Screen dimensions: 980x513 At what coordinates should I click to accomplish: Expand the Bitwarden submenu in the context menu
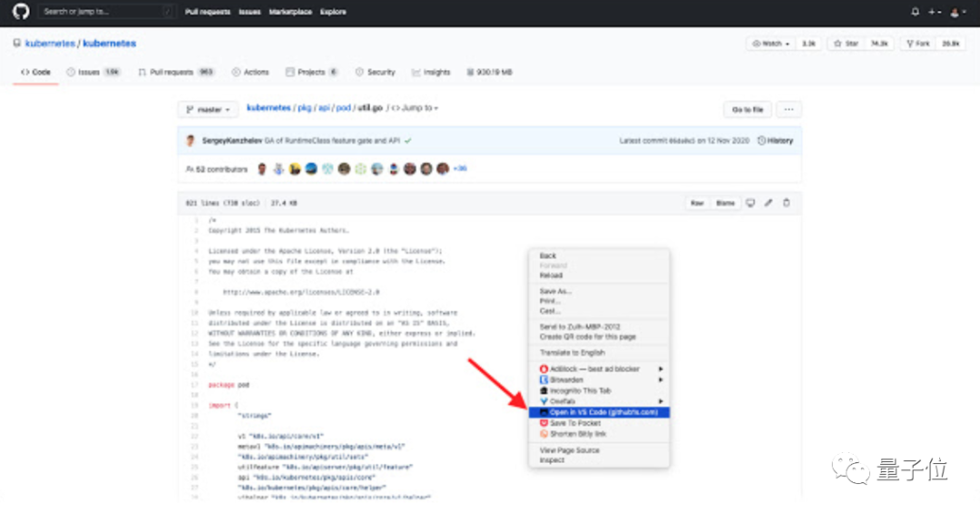599,380
